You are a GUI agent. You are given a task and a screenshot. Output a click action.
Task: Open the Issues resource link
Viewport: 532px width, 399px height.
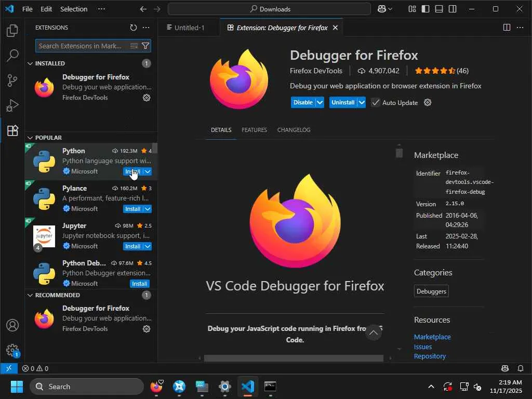tap(423, 347)
